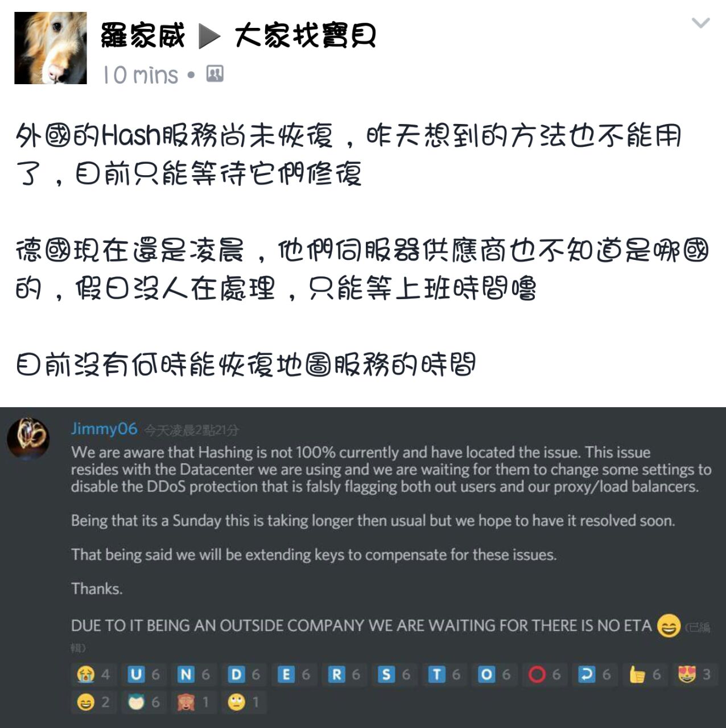Click the rolling eyes face reaction
Image resolution: width=726 pixels, height=728 pixels.
244,702
